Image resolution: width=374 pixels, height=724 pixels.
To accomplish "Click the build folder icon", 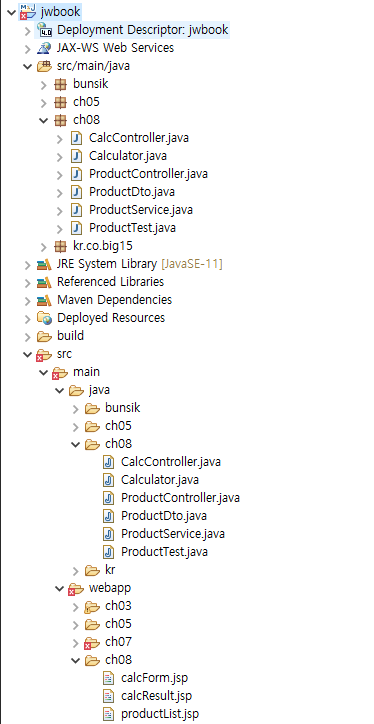I will coord(44,336).
